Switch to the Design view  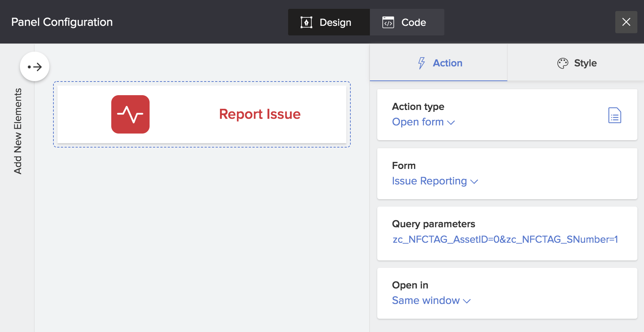pos(335,23)
